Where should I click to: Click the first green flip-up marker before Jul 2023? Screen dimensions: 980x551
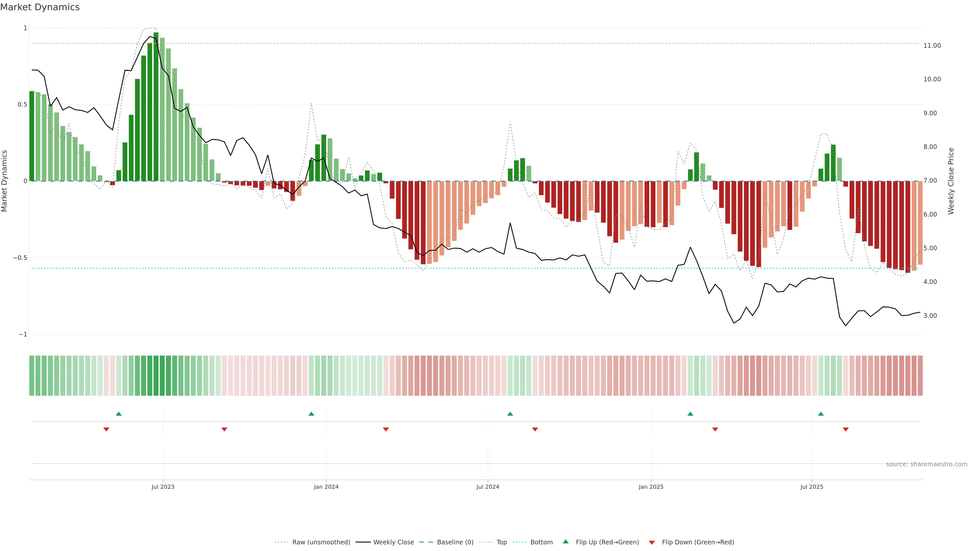(119, 414)
